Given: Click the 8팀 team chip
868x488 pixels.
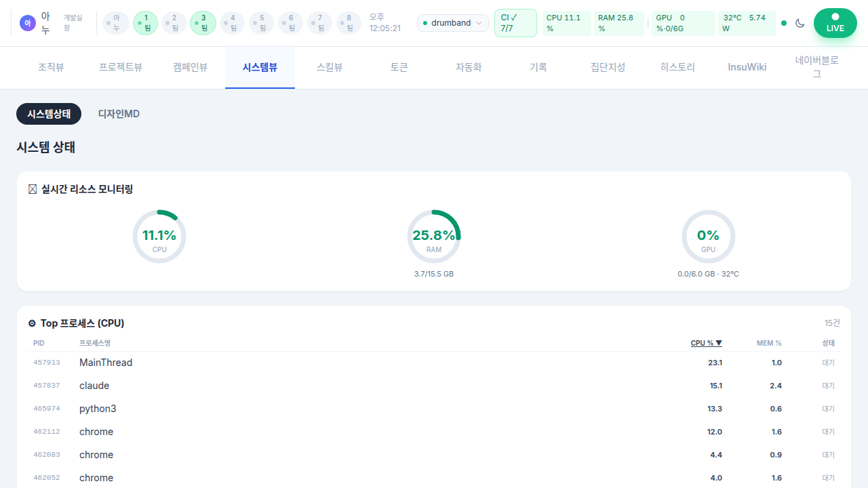Looking at the screenshot, I should pos(349,23).
